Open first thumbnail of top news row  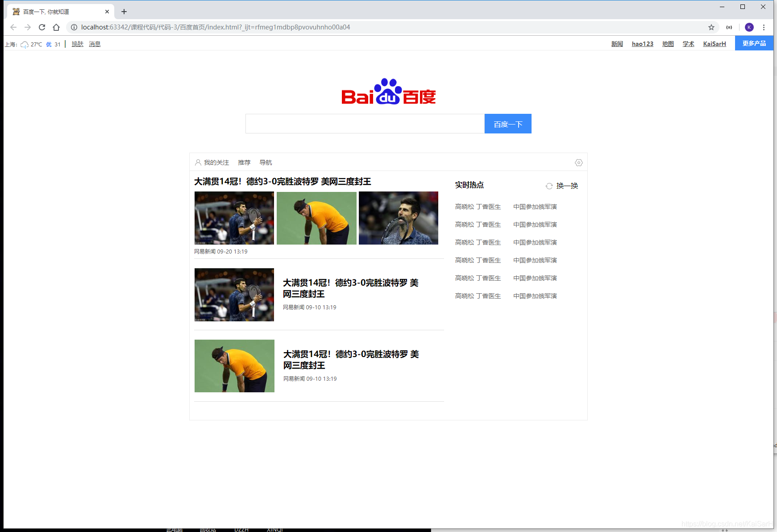(234, 218)
